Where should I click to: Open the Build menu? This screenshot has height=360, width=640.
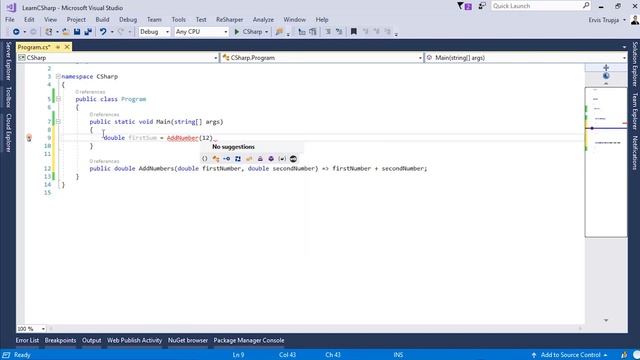[x=102, y=20]
